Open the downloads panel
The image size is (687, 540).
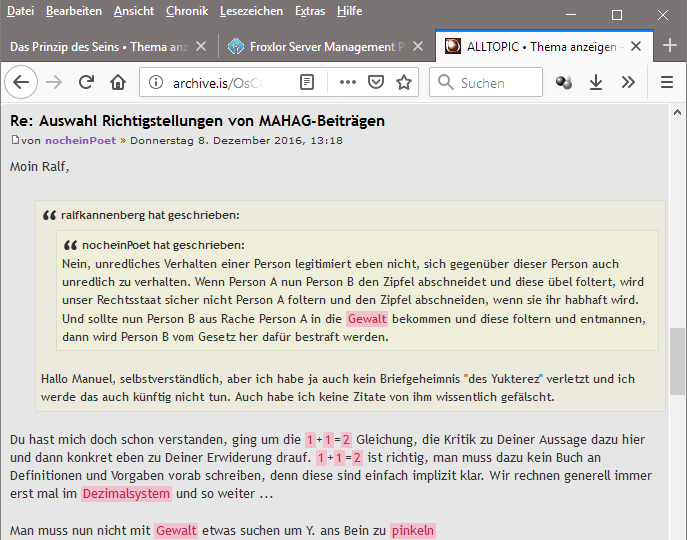coord(596,83)
